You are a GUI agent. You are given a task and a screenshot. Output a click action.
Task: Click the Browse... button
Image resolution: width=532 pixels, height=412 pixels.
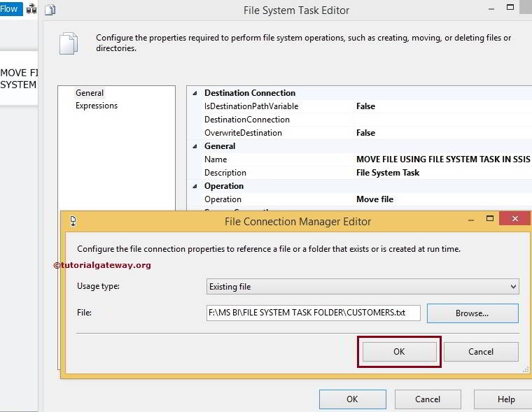coord(472,313)
